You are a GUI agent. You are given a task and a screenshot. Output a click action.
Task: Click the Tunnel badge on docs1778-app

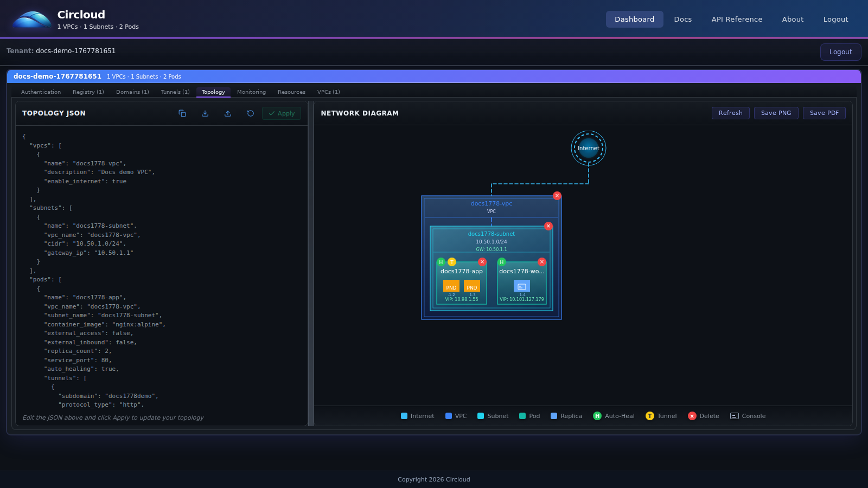tap(451, 262)
